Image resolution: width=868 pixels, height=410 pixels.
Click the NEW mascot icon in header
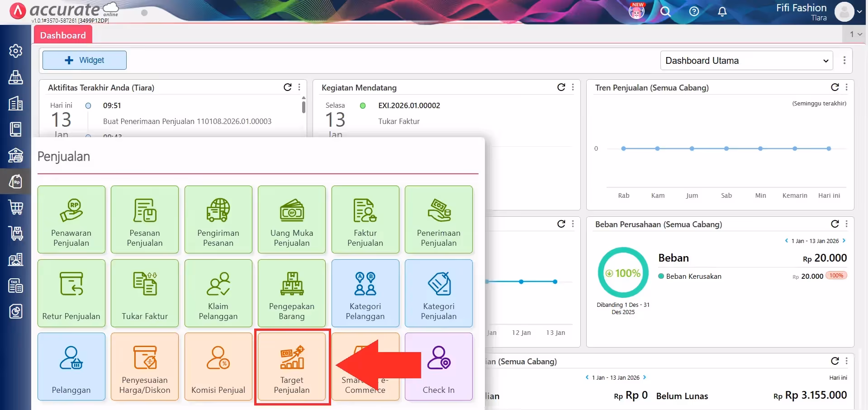point(637,11)
